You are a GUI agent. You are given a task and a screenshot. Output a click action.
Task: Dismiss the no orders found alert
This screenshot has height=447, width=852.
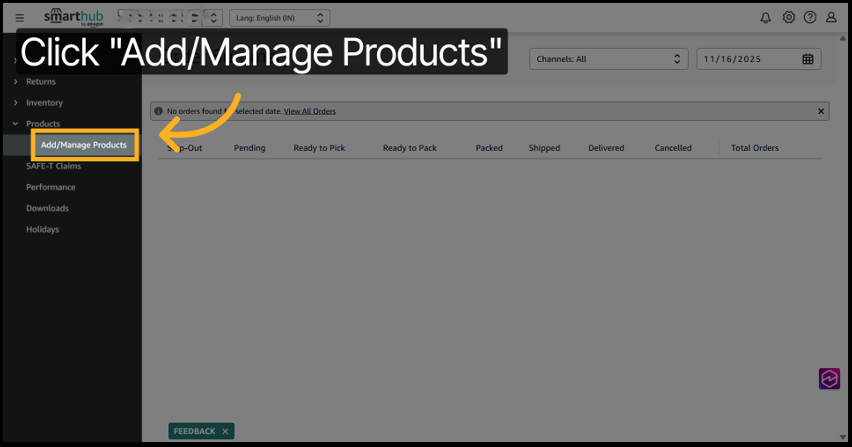[821, 111]
